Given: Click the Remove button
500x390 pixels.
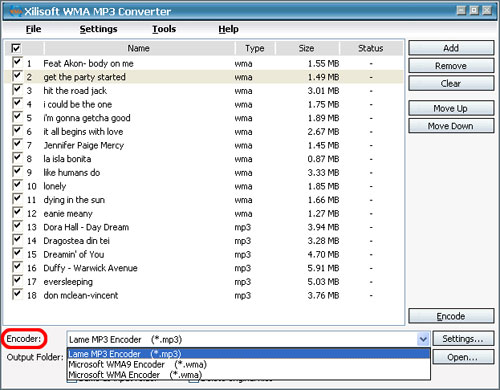Looking at the screenshot, I should 451,66.
